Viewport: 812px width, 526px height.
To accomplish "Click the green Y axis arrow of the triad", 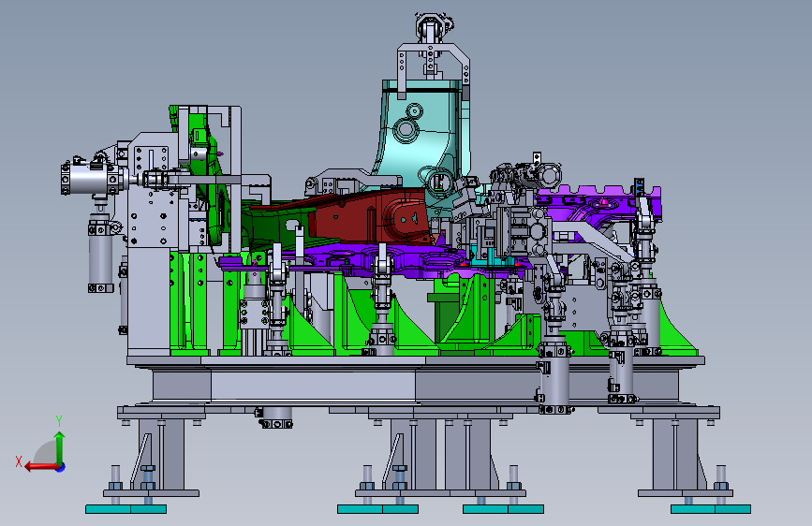I will point(60,448).
